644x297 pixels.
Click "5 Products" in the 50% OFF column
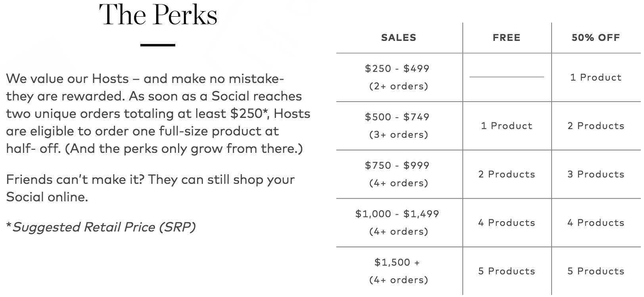click(596, 271)
